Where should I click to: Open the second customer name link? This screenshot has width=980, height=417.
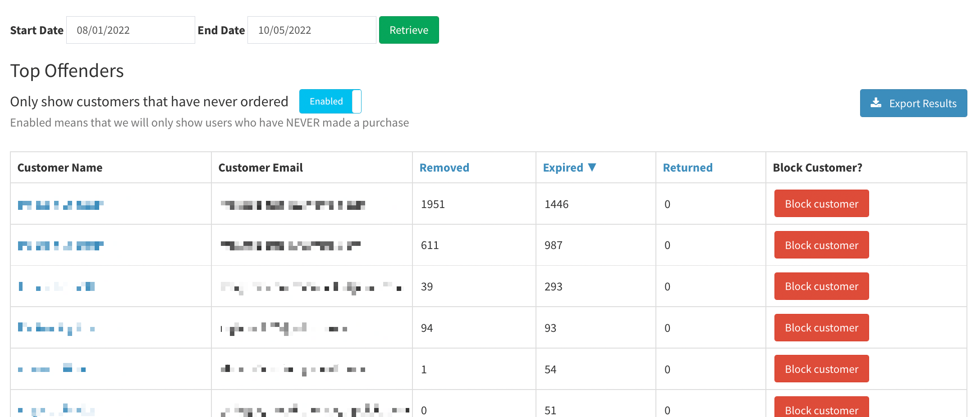[x=60, y=246]
